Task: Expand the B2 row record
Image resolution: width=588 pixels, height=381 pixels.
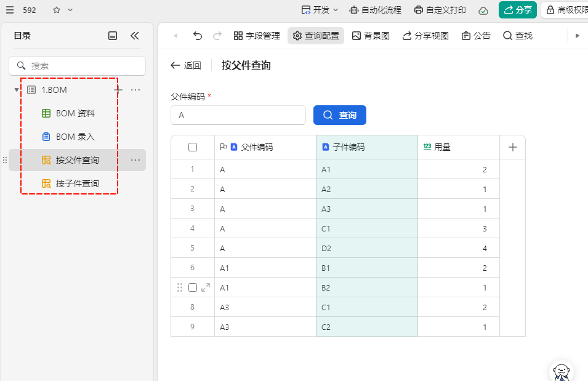Action: (206, 287)
